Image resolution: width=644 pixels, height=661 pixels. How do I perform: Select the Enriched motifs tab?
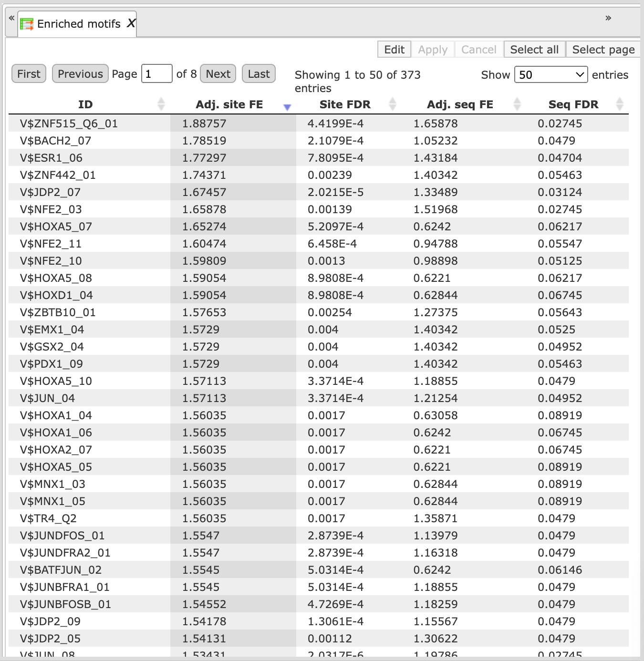[77, 24]
